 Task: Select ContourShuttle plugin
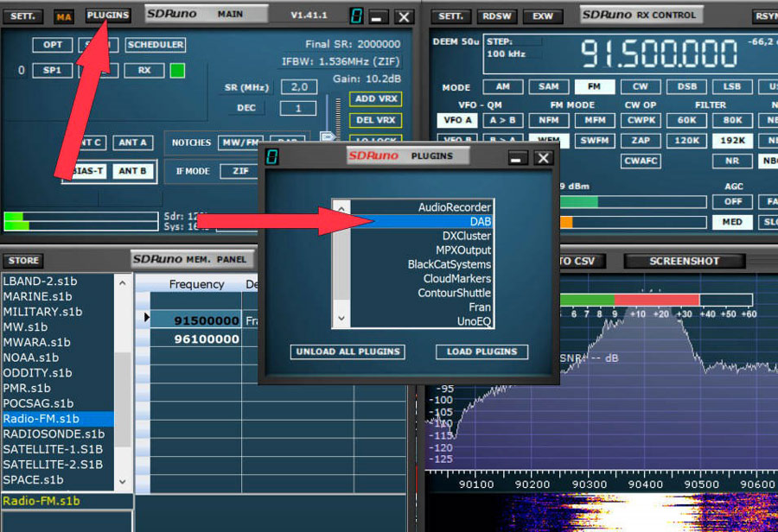click(422, 293)
